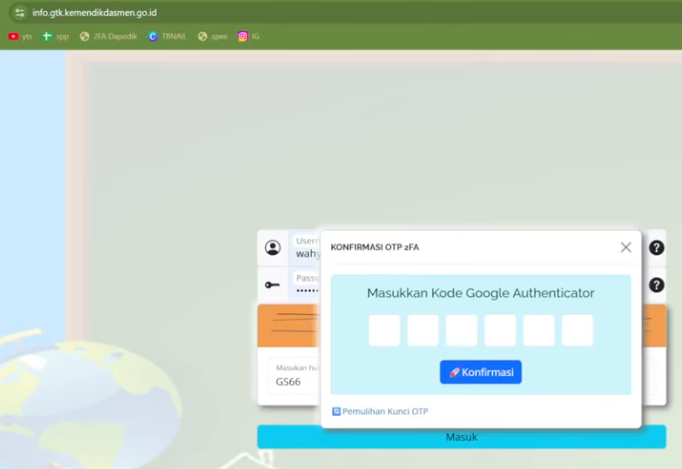The image size is (682, 469).
Task: Click the first OTP digit box
Action: [x=384, y=331]
